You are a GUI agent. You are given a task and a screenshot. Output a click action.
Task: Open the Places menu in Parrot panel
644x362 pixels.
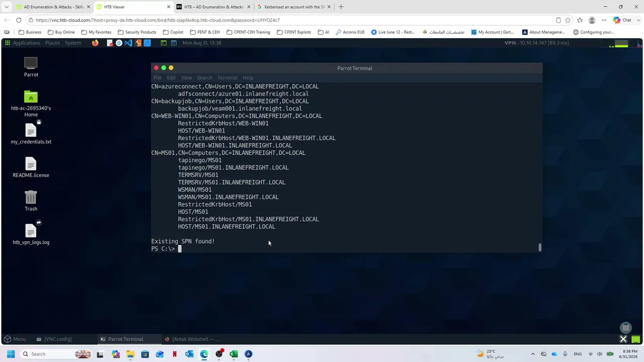52,43
